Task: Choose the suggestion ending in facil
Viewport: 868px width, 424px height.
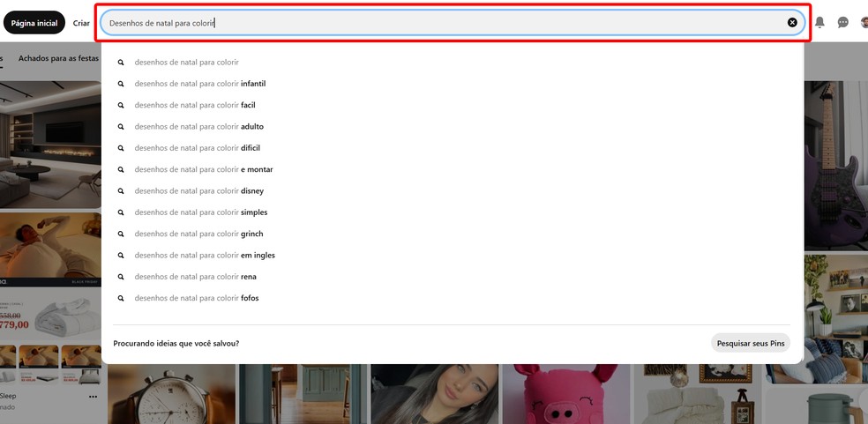Action: [195, 105]
